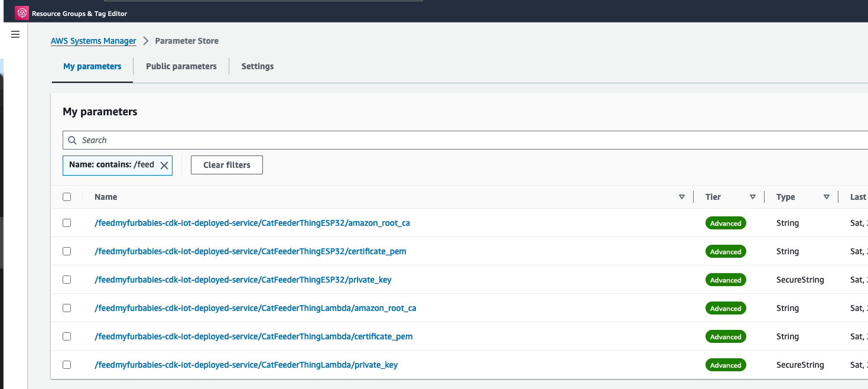Switch to the Public parameters tab

[181, 66]
